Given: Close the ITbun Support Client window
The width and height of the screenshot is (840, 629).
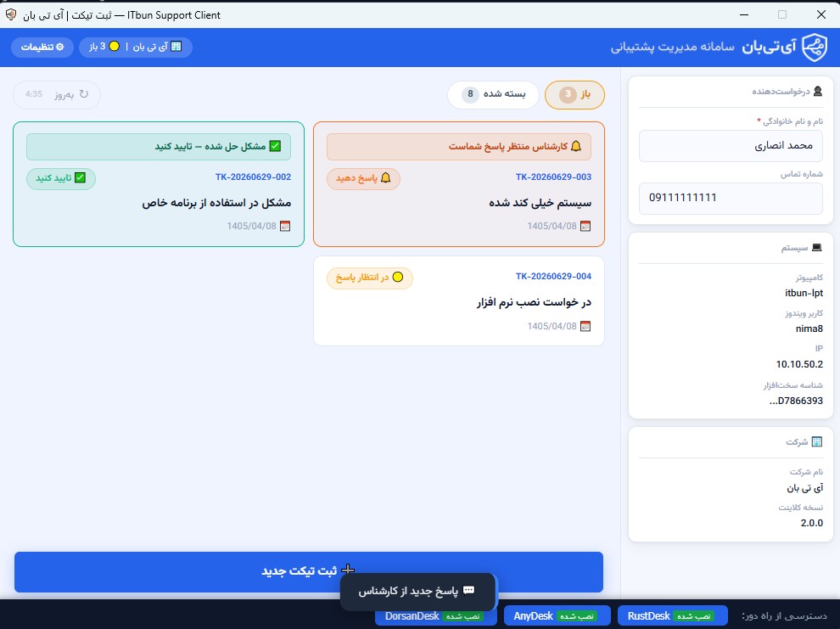Looking at the screenshot, I should (820, 15).
